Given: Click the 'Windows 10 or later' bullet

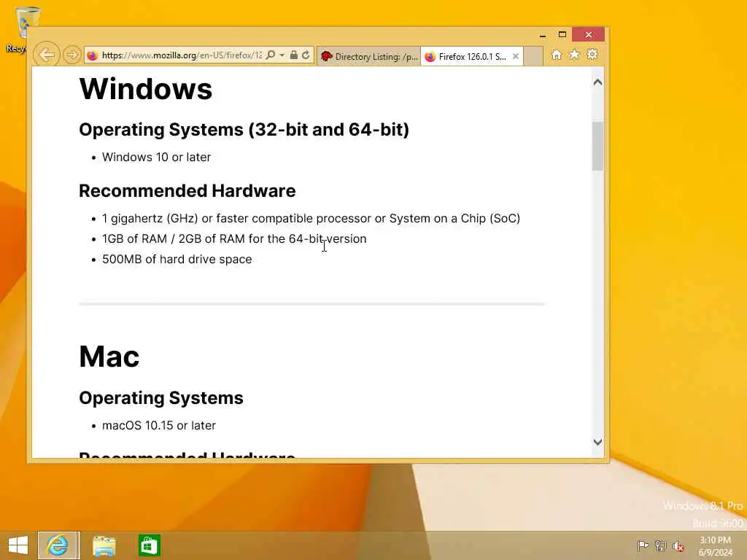Looking at the screenshot, I should click(x=156, y=157).
